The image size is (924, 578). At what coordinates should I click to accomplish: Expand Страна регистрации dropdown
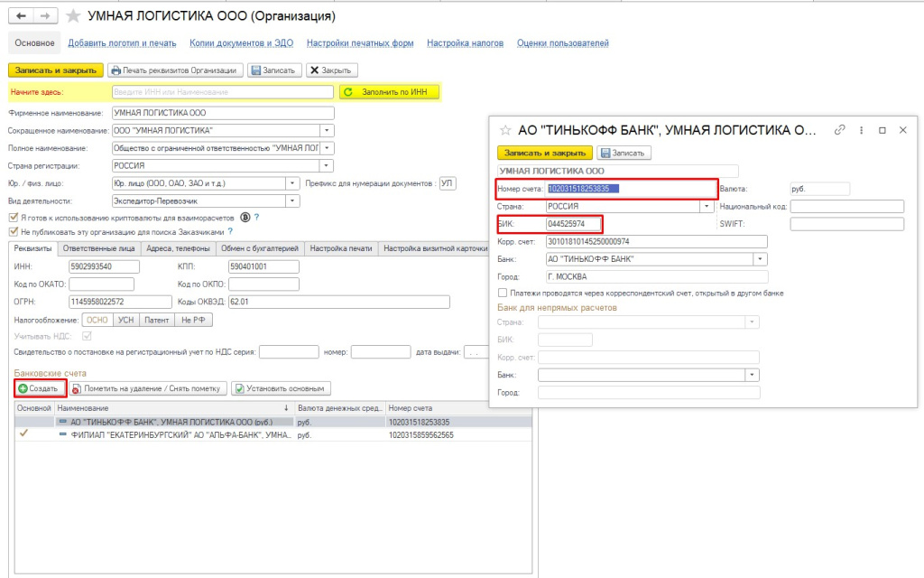point(327,166)
